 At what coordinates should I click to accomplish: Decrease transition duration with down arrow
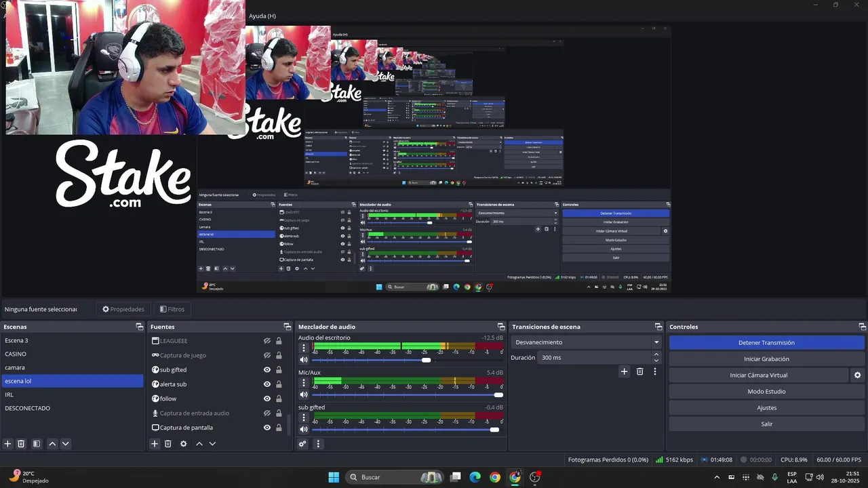(656, 361)
